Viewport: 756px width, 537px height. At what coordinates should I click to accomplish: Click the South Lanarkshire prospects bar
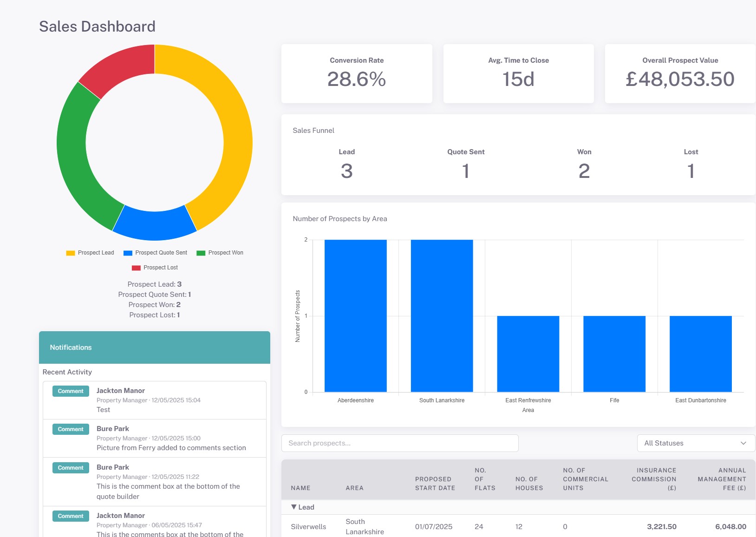441,316
